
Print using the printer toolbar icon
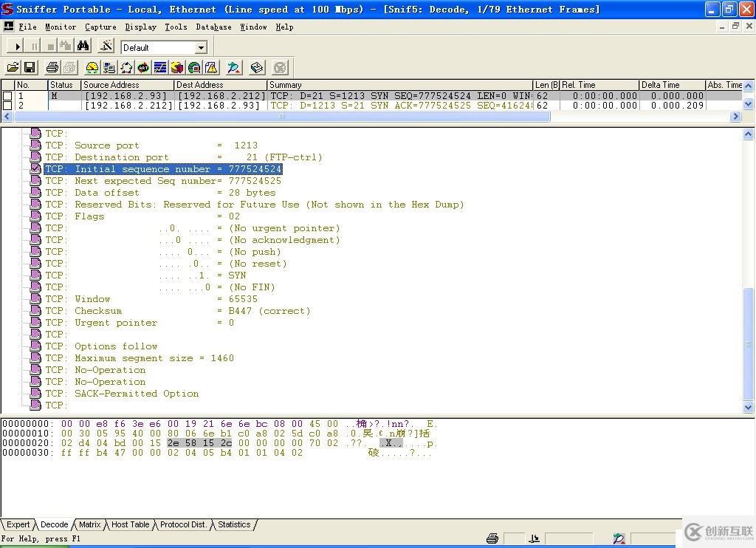52,67
